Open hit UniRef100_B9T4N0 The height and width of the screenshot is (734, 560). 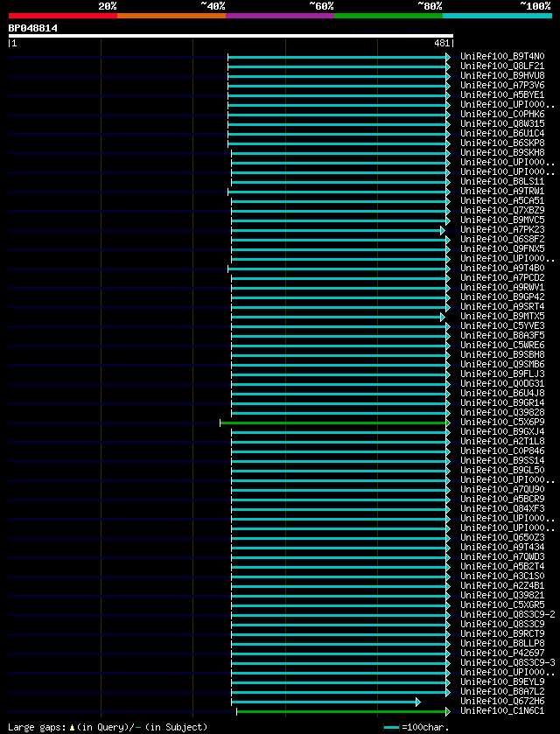[502, 57]
